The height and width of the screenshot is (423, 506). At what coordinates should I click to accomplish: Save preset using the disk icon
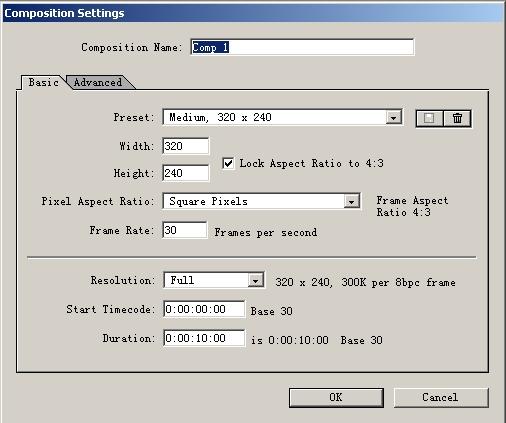click(x=429, y=118)
